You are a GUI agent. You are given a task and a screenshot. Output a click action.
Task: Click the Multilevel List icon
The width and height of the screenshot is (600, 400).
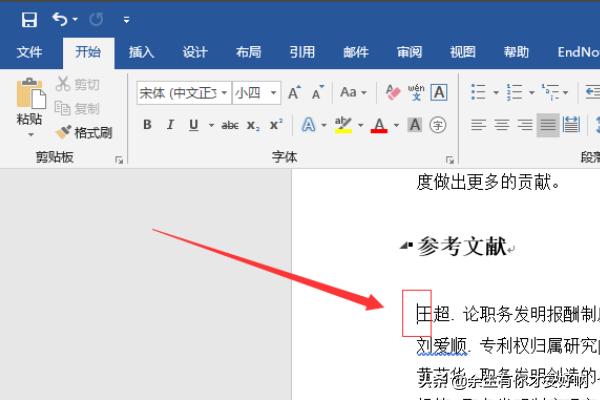[x=550, y=92]
